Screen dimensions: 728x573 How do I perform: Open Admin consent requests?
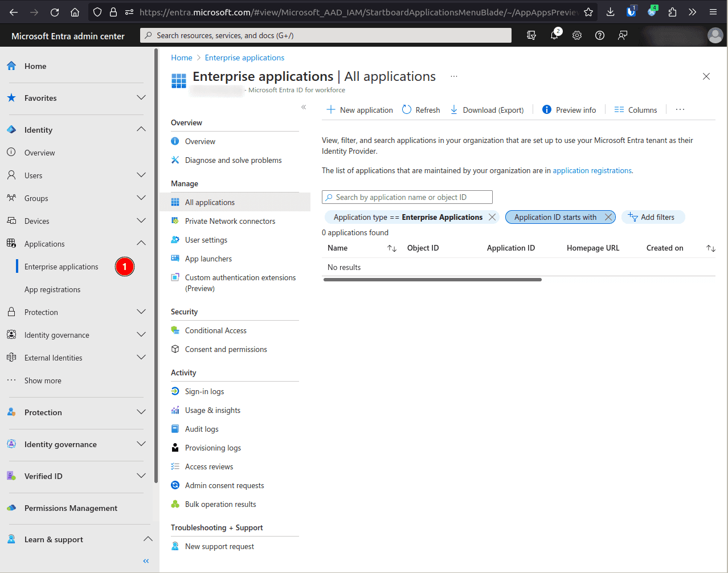click(224, 485)
